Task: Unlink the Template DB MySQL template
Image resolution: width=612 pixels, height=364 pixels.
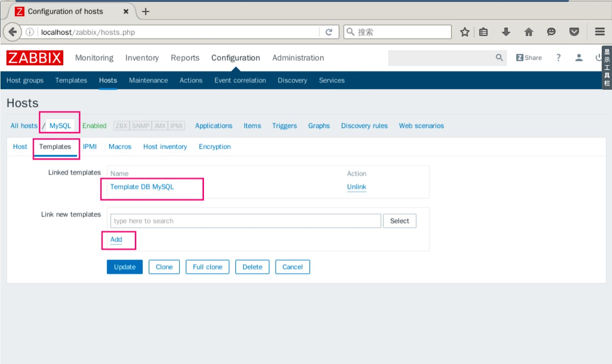Action: (x=357, y=187)
